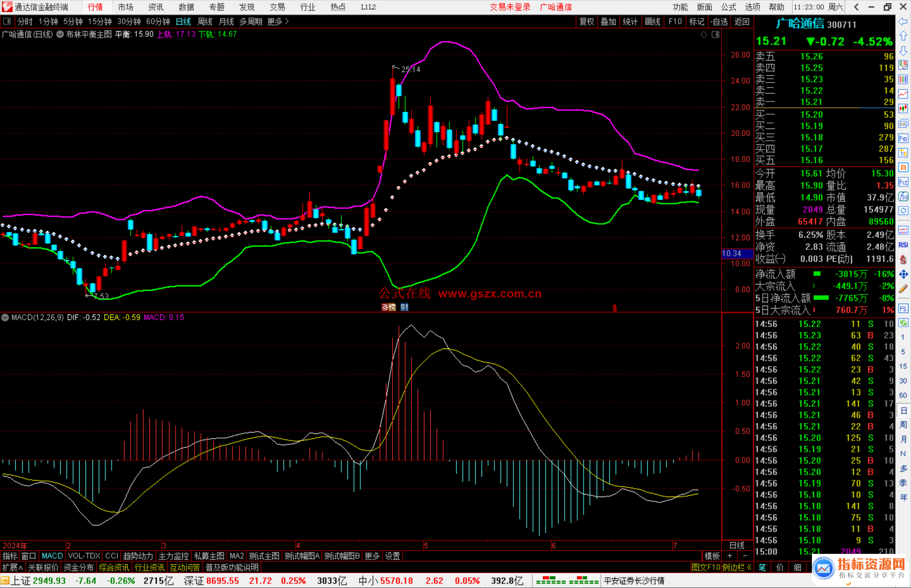Screen dimensions: 911x588
Task: Click the F12 sidebar icon
Action: 903,182
